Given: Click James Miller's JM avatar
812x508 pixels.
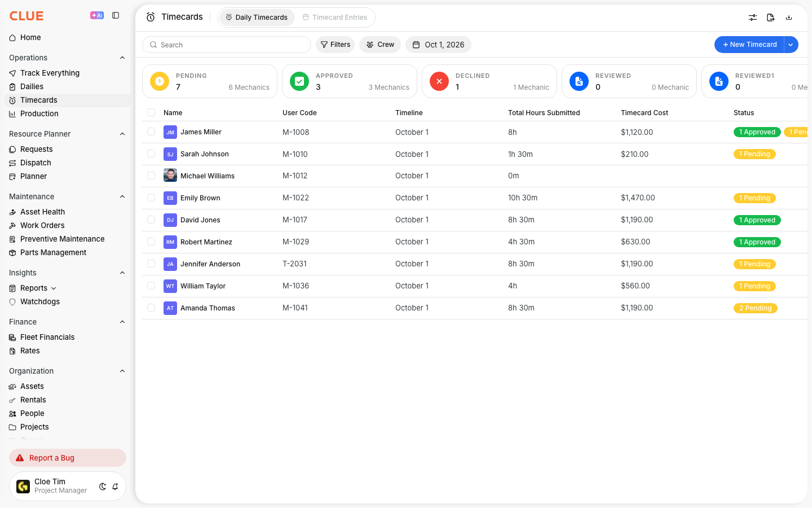Looking at the screenshot, I should click(170, 132).
